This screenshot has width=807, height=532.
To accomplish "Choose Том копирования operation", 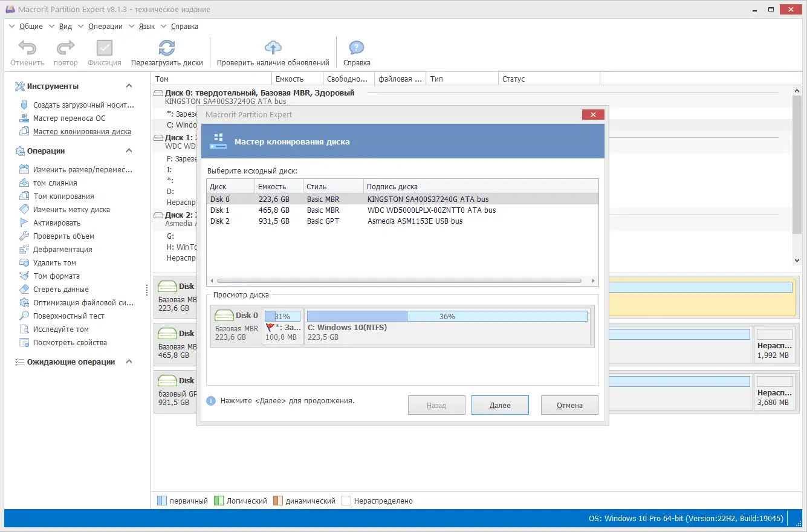I will point(56,196).
